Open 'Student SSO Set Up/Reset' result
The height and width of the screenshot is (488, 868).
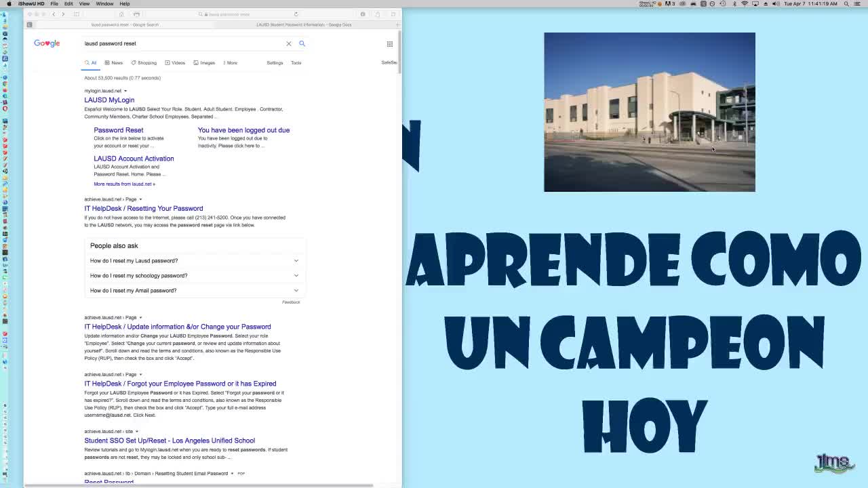pos(170,441)
